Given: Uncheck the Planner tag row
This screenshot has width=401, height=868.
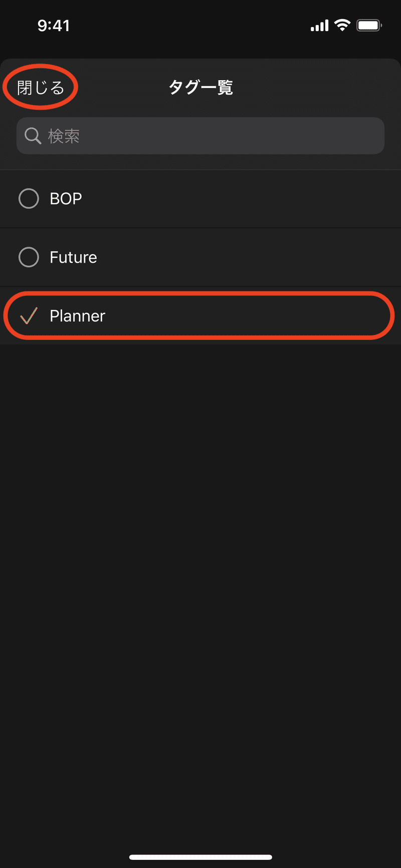Looking at the screenshot, I should 200,316.
